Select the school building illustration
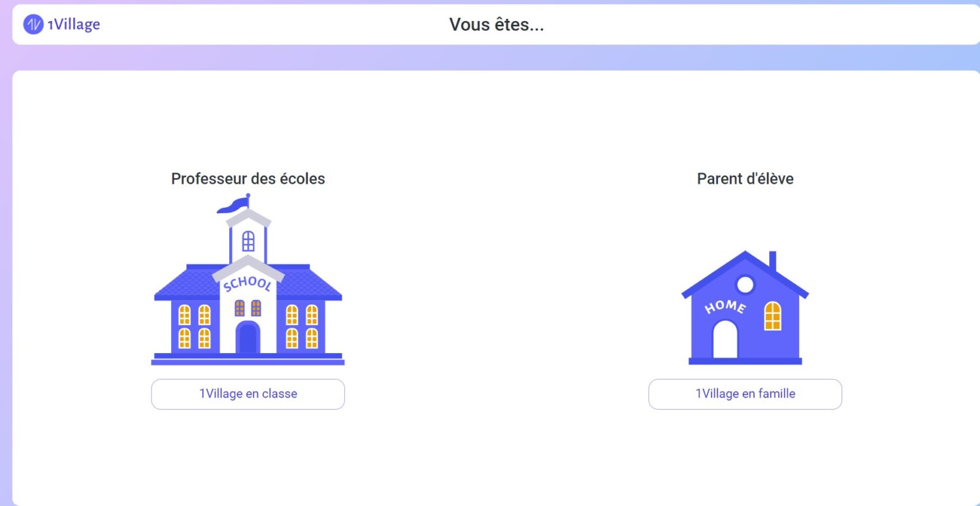The height and width of the screenshot is (506, 980). pyautogui.click(x=248, y=279)
